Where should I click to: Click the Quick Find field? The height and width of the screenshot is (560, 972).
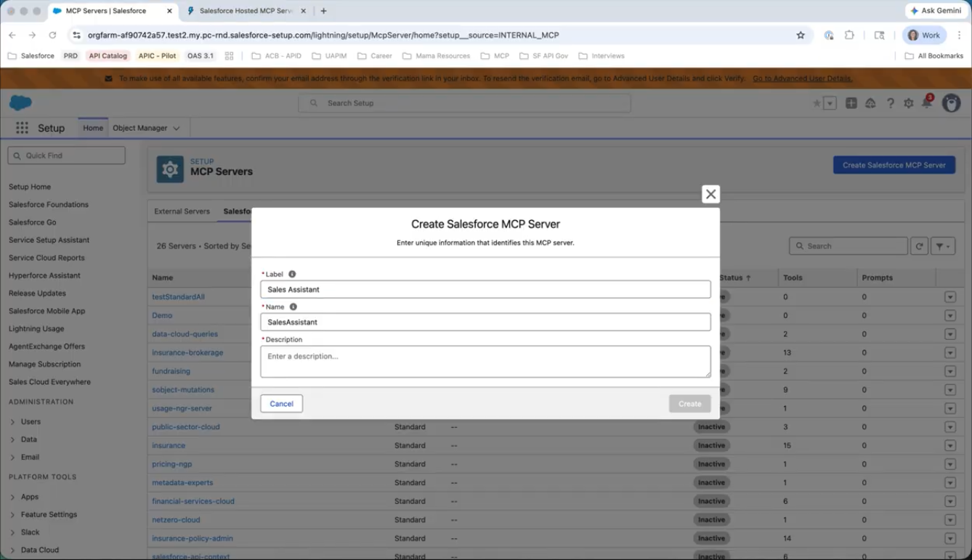click(66, 155)
